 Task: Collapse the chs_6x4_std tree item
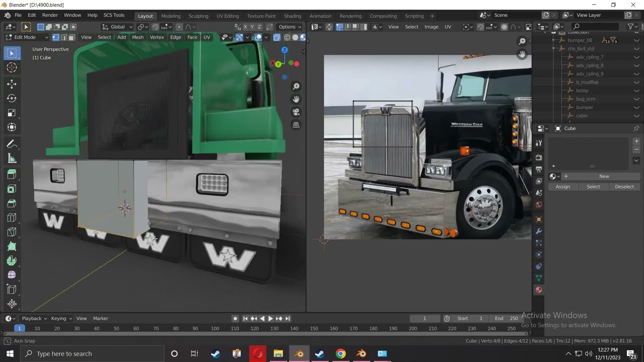click(x=553, y=49)
